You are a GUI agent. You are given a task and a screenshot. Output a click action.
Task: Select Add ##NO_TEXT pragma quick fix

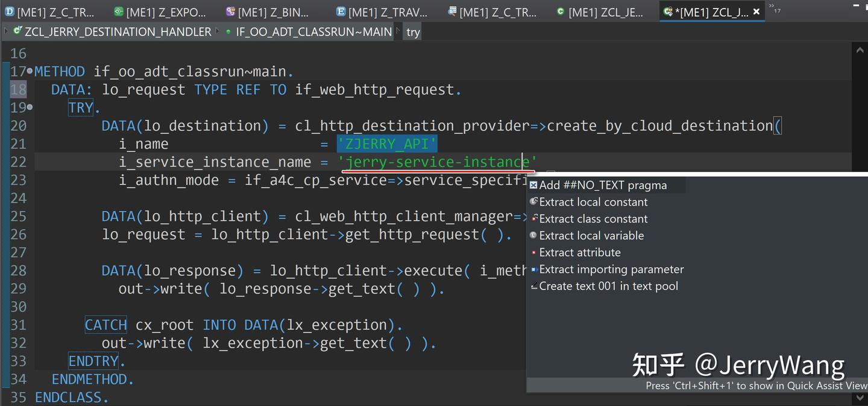pos(603,185)
